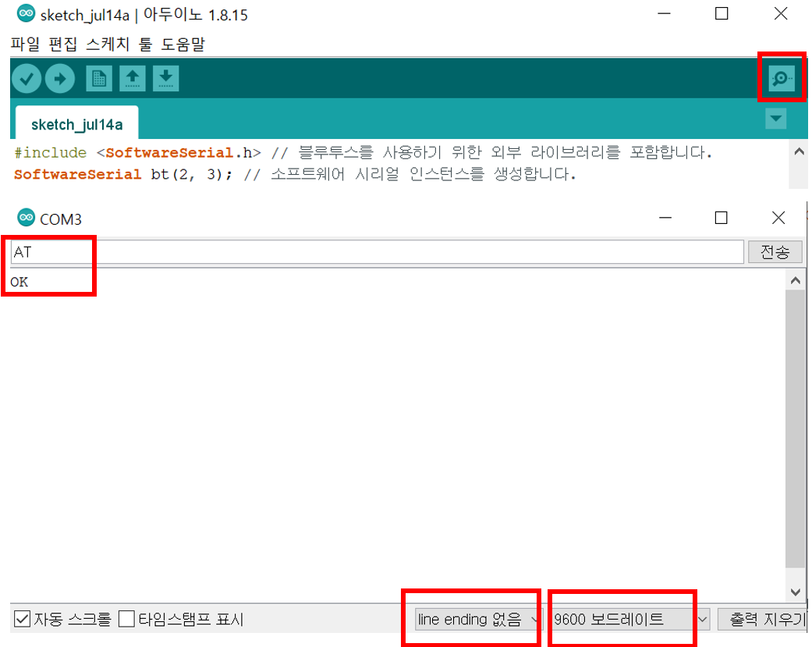
Task: Click the serial monitor vertical scrollbar thumb
Action: [x=796, y=429]
